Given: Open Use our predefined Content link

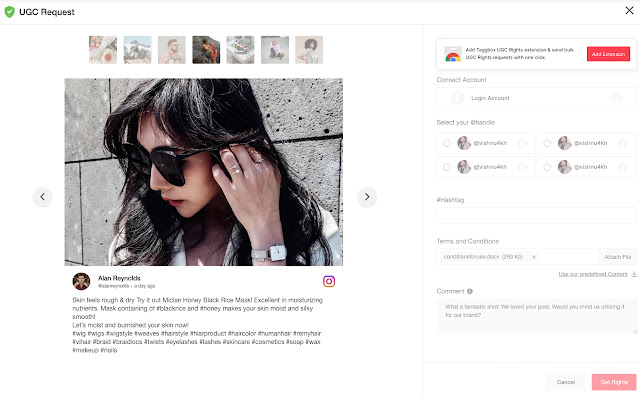Looking at the screenshot, I should point(593,274).
